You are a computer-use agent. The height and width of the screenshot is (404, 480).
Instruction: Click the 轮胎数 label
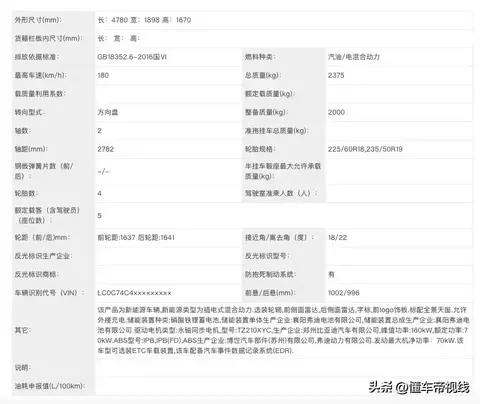click(x=26, y=193)
